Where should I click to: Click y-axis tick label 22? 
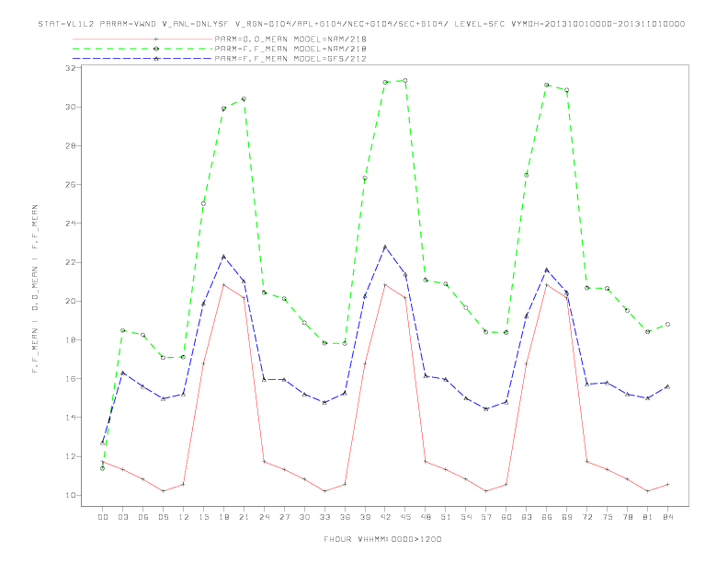point(71,262)
